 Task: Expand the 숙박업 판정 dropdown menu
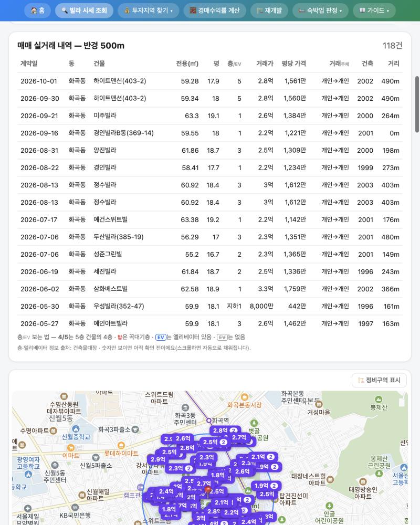pyautogui.click(x=321, y=10)
